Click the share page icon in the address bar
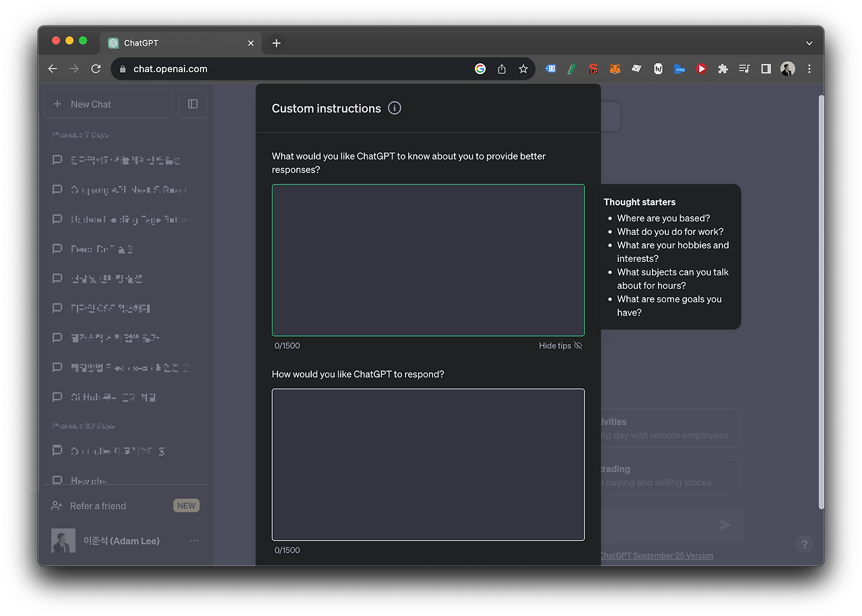Image resolution: width=862 pixels, height=616 pixels. [x=502, y=69]
